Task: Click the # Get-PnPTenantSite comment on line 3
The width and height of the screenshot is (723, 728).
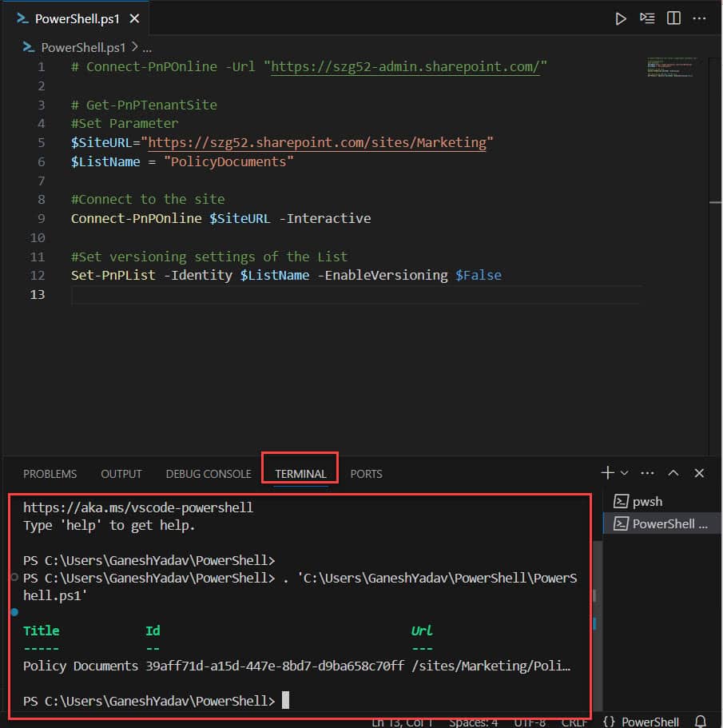Action: pyautogui.click(x=144, y=105)
